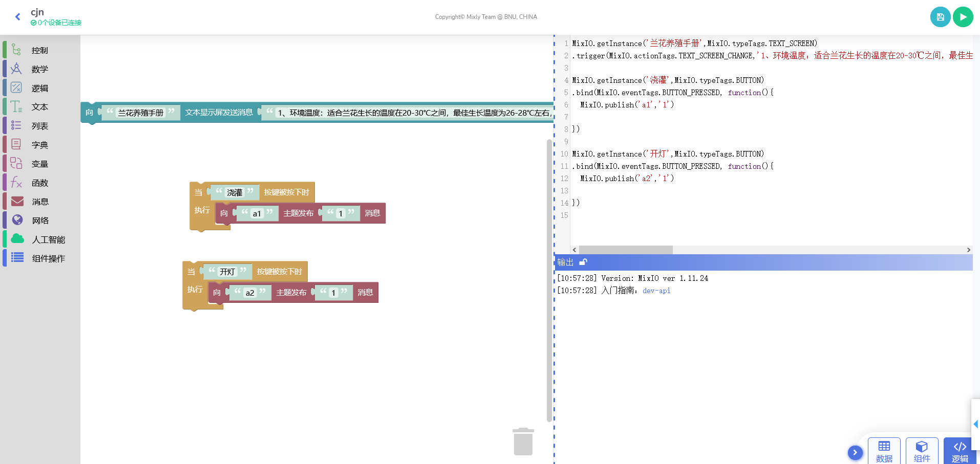Click the trash can on workspace
The width and height of the screenshot is (980, 464).
point(523,441)
